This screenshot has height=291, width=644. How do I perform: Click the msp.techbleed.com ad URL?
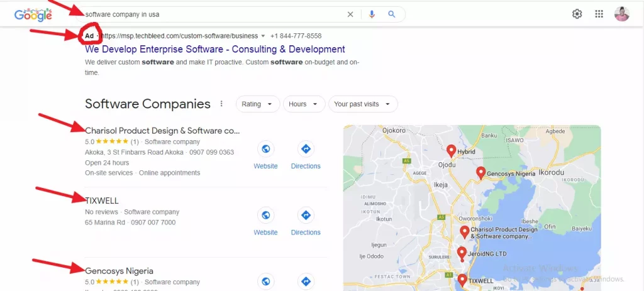[x=179, y=36]
